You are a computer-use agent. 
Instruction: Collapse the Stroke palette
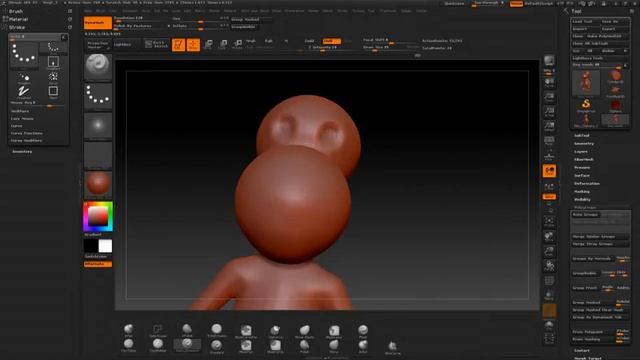click(x=16, y=27)
